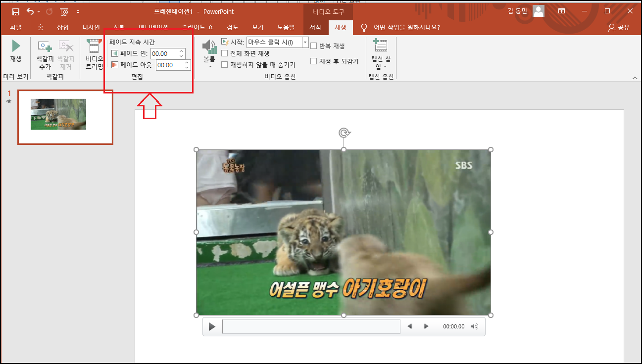The image size is (642, 364).
Task: Click the 페이드 인 value field
Action: [x=164, y=53]
